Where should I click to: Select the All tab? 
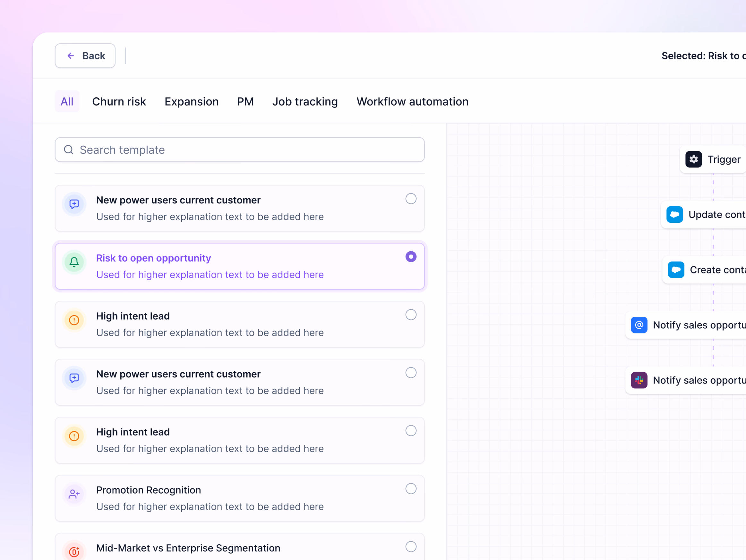pos(67,101)
